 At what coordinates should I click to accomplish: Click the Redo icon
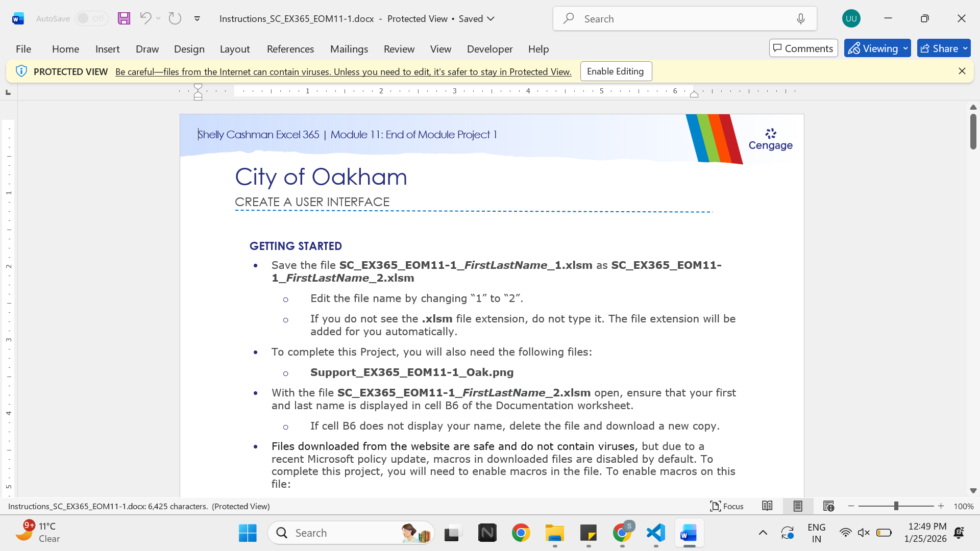pyautogui.click(x=175, y=18)
